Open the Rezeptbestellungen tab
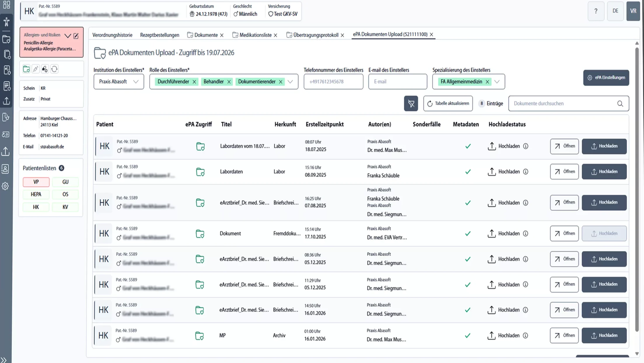Screen dimensions: 644x363 (160, 35)
